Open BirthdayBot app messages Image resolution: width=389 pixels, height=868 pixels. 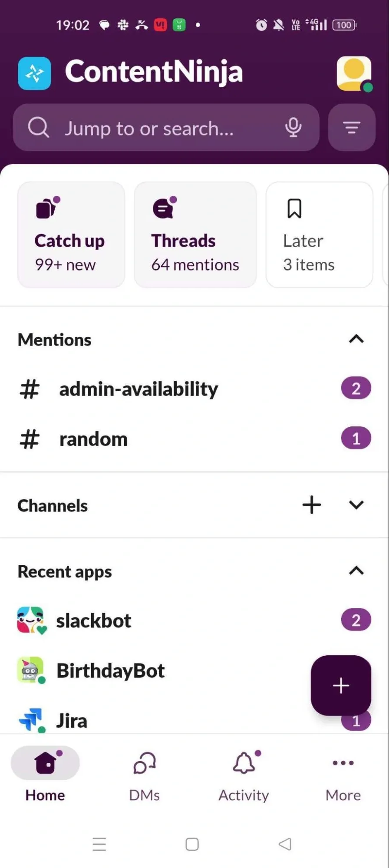coord(110,670)
